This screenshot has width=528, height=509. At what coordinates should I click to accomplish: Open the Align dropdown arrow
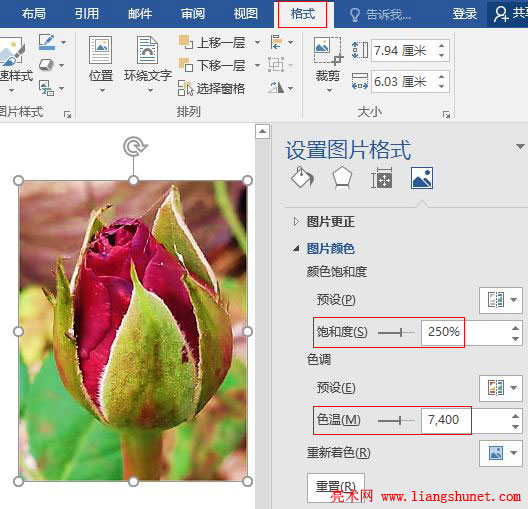click(x=290, y=42)
